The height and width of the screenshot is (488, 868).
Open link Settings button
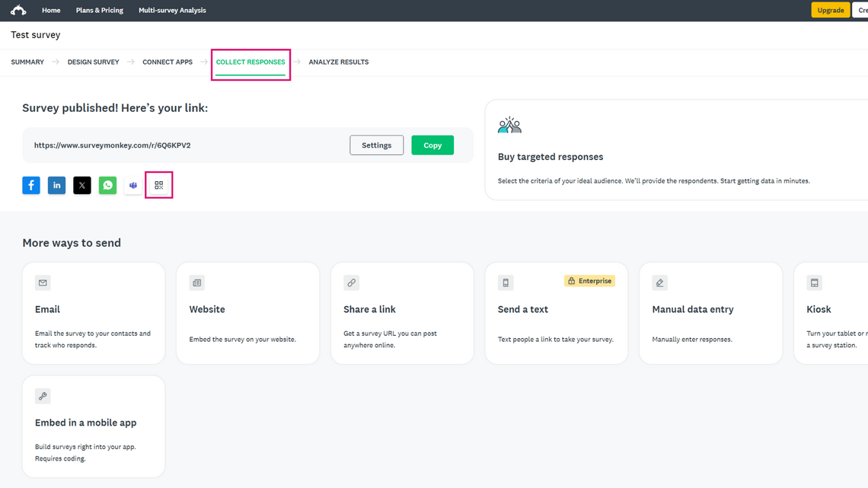point(376,145)
